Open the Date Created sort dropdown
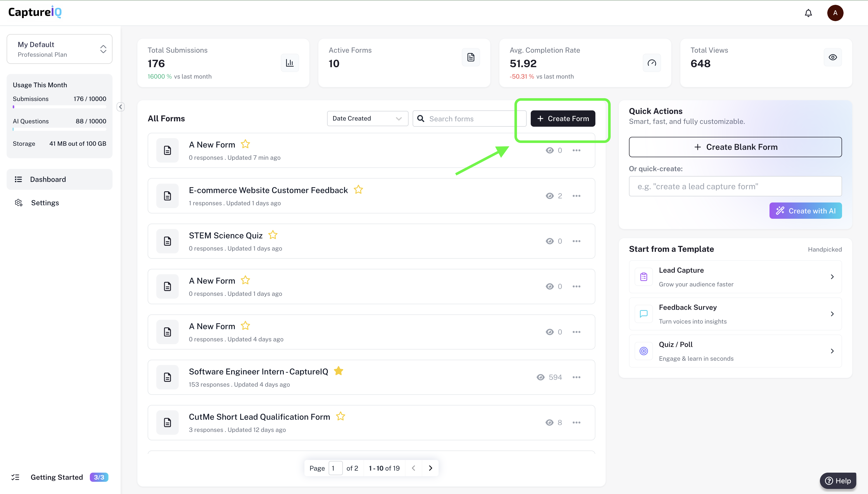This screenshot has height=494, width=868. tap(367, 118)
